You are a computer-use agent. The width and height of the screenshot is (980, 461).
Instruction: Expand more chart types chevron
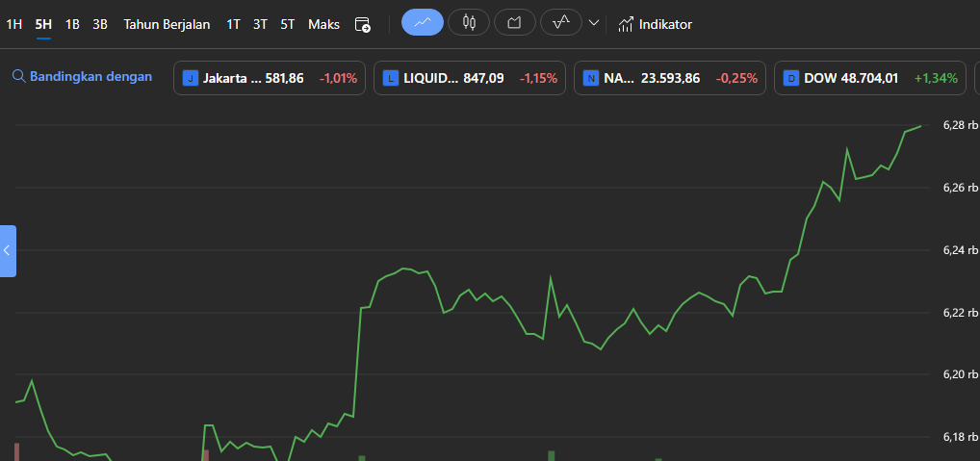point(594,23)
